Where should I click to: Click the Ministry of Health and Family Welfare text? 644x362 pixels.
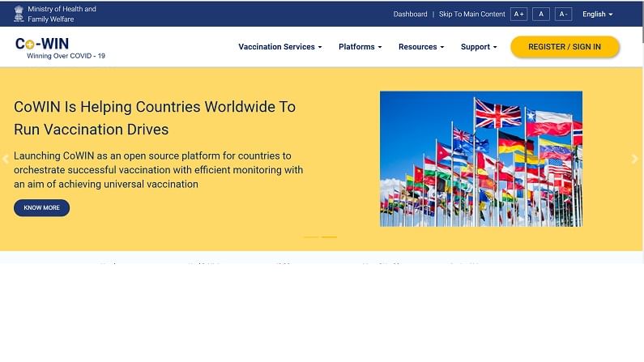62,14
